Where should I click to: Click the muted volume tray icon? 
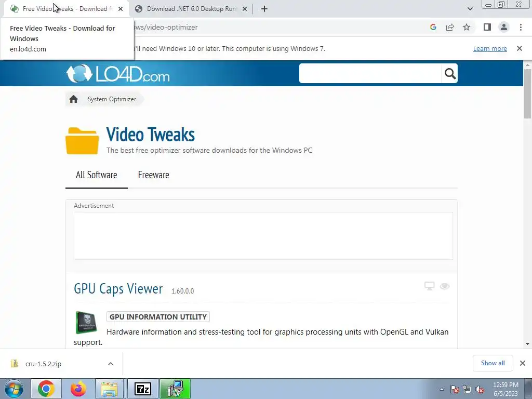click(x=480, y=389)
